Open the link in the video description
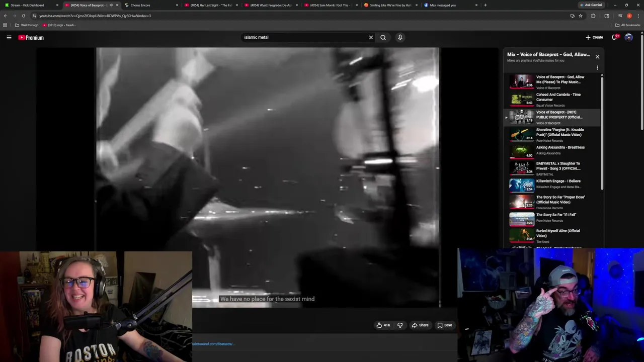This screenshot has height=362, width=644. (x=213, y=344)
